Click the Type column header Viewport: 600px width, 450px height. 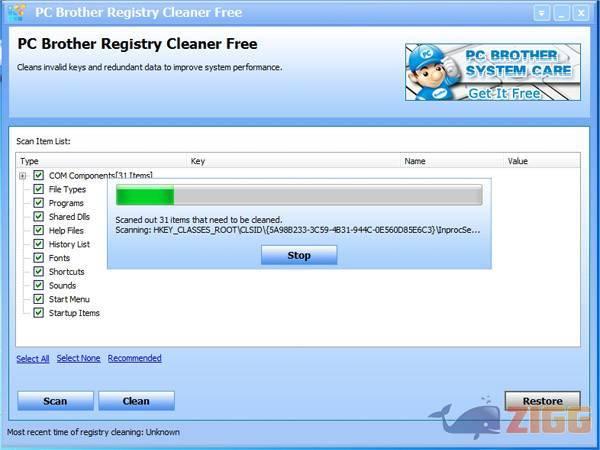click(102, 161)
